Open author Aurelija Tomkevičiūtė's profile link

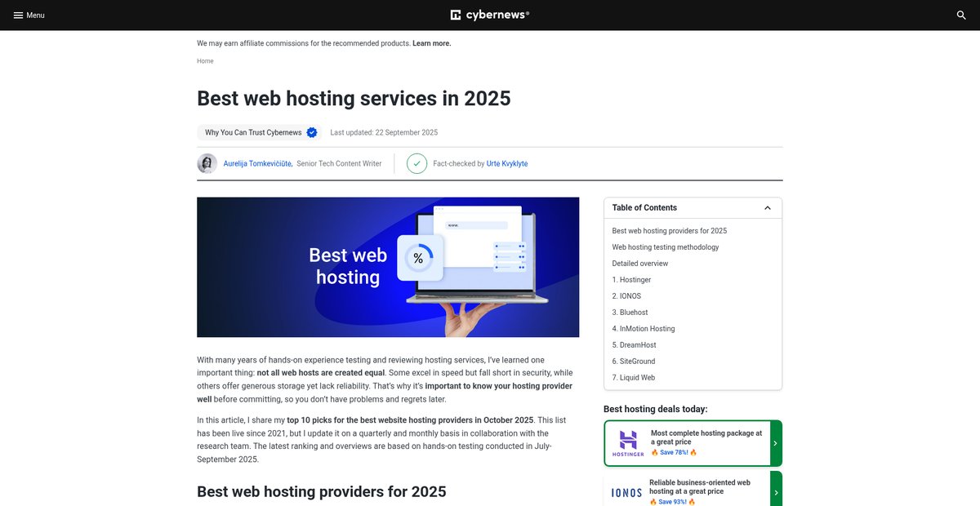(258, 164)
